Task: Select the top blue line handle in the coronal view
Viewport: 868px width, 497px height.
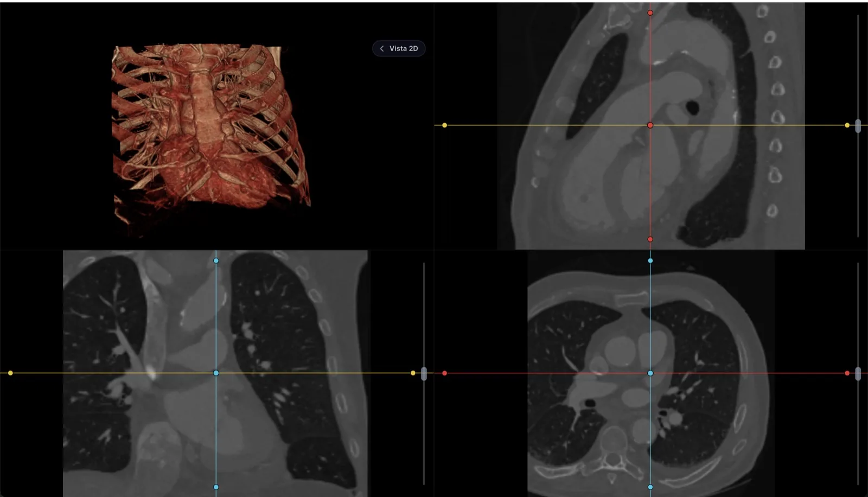Action: [216, 260]
